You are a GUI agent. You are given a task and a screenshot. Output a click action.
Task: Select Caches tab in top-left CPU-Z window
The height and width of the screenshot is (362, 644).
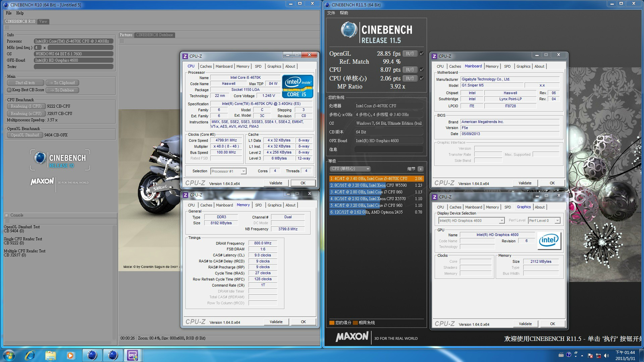(x=206, y=66)
